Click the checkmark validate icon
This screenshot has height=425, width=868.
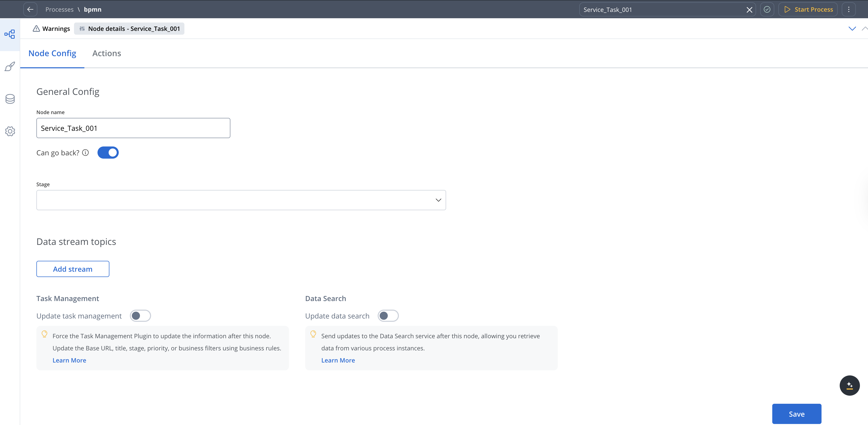767,9
